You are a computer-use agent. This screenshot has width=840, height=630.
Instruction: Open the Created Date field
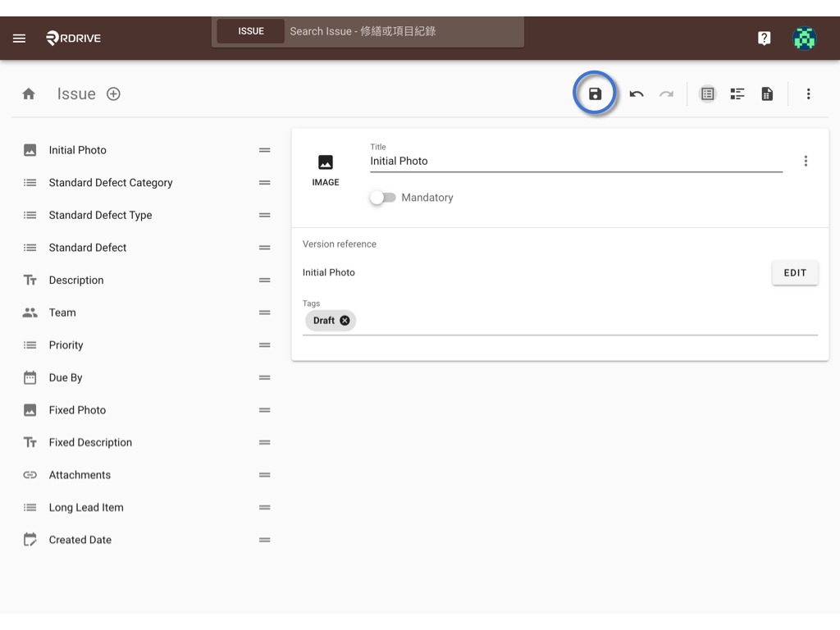click(x=146, y=540)
